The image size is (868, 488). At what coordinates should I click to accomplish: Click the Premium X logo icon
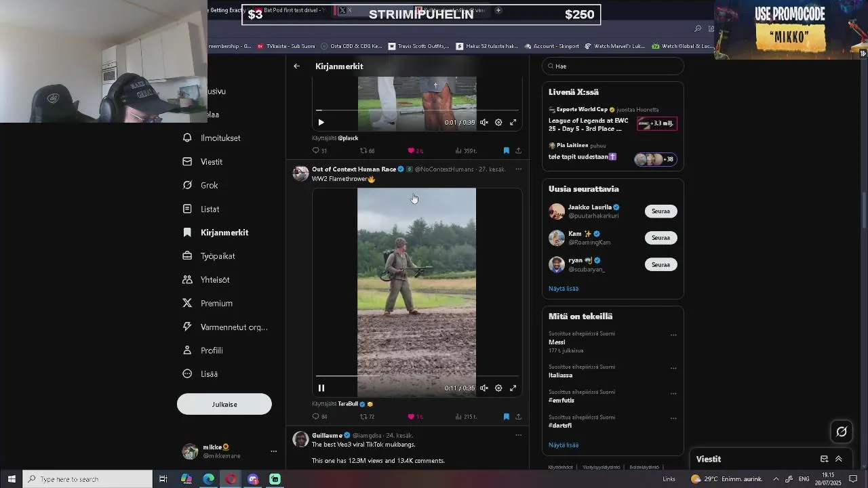click(x=187, y=303)
